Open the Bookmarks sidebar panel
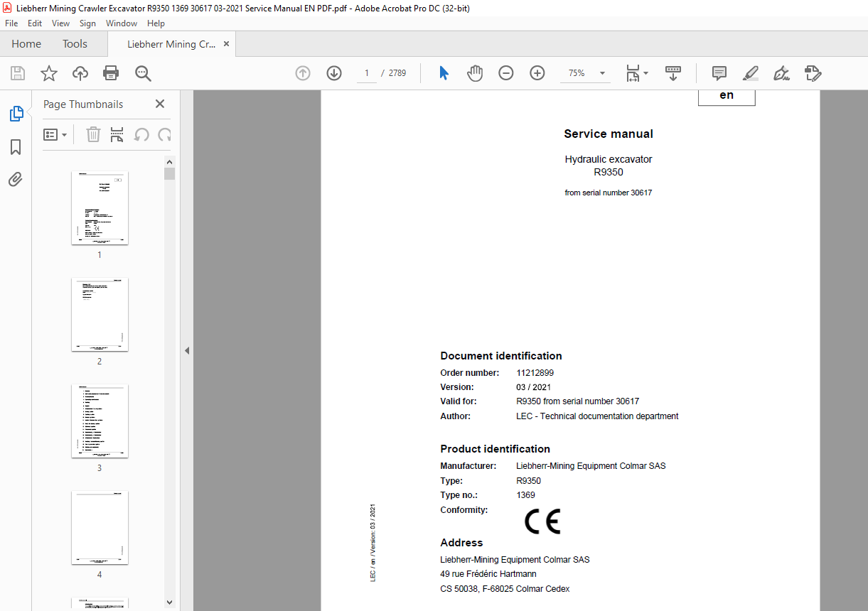 [16, 147]
